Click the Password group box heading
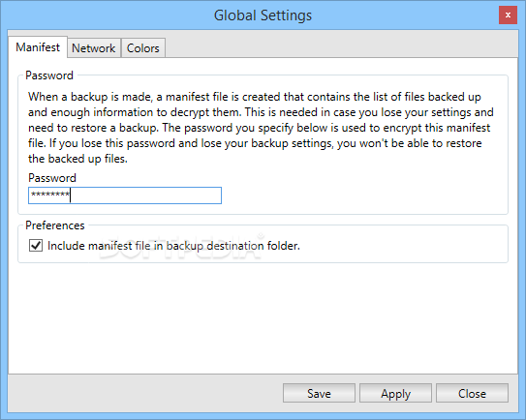Viewport: 526px width, 420px height. coord(49,75)
